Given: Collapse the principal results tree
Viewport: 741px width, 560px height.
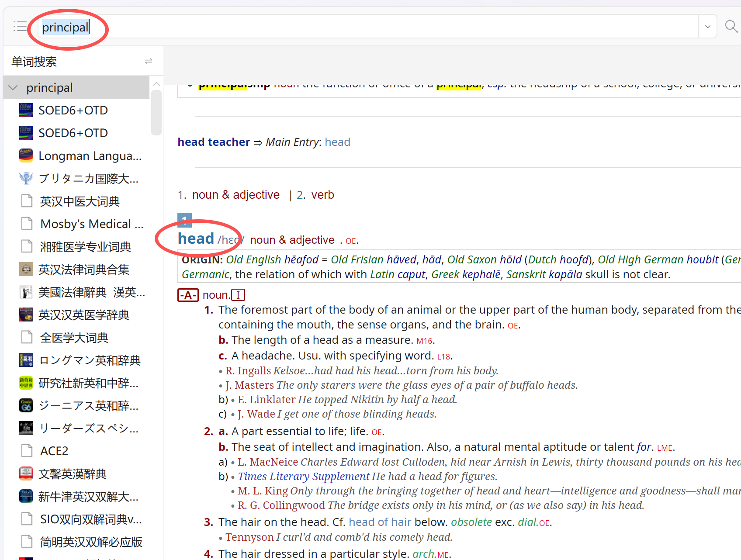Looking at the screenshot, I should (x=13, y=87).
